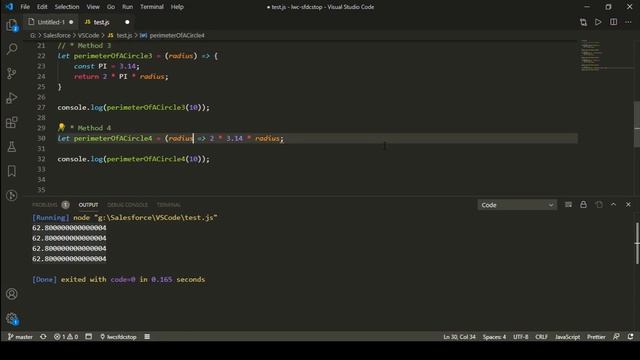Click Salesforce in the breadcrumb path
The width and height of the screenshot is (640, 360).
coord(57,36)
